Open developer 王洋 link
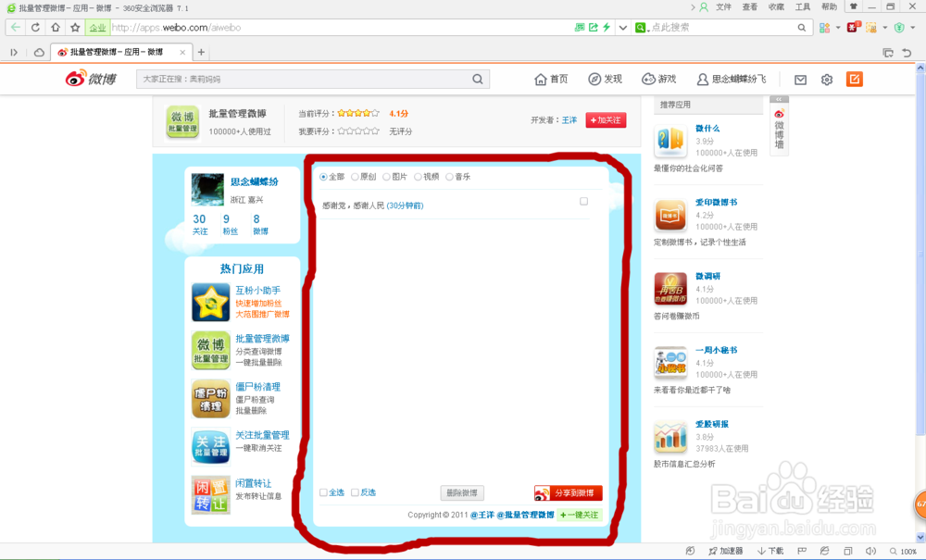This screenshot has height=560, width=926. tap(569, 120)
